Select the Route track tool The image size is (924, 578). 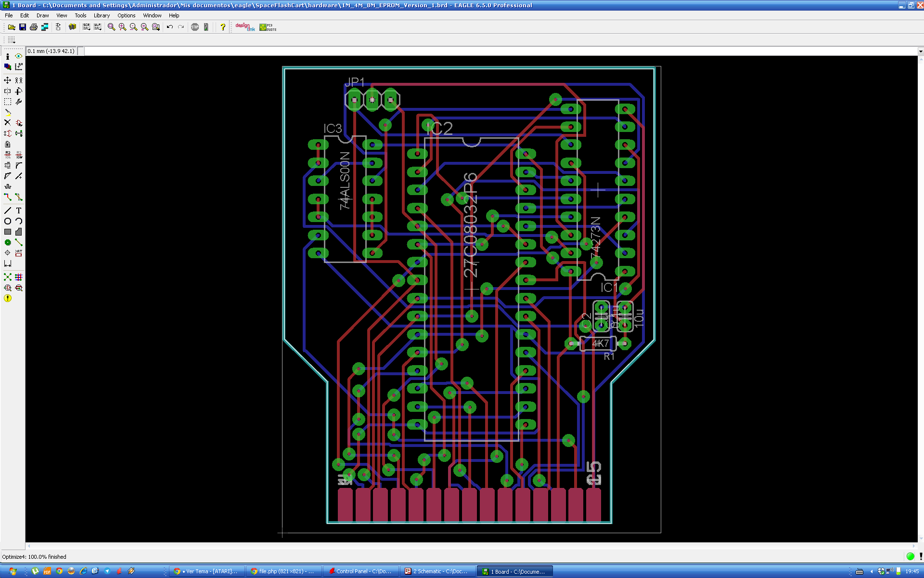(x=8, y=197)
